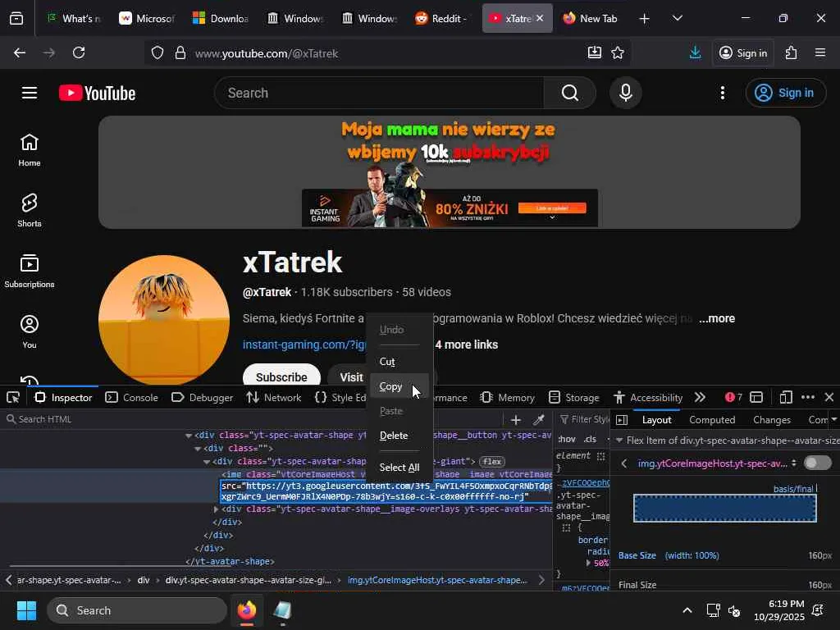Select the img breadcrumb item
This screenshot has height=630, width=840.
coord(437,580)
